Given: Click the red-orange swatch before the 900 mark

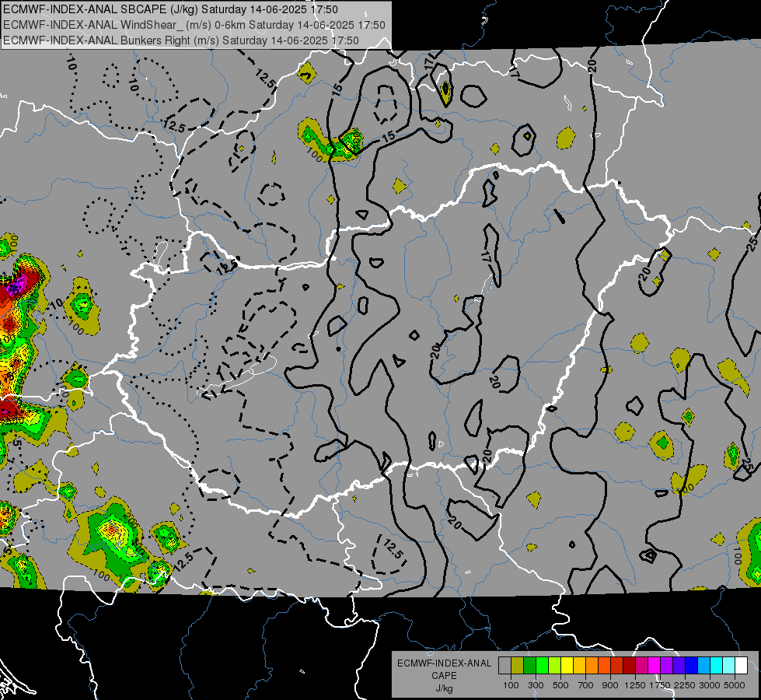Looking at the screenshot, I should 604,665.
